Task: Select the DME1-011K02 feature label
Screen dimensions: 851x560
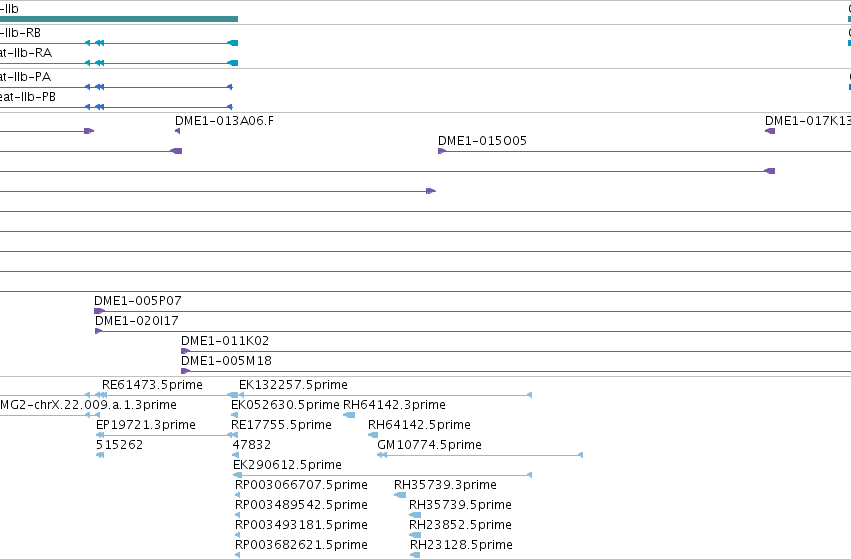Action: click(225, 341)
